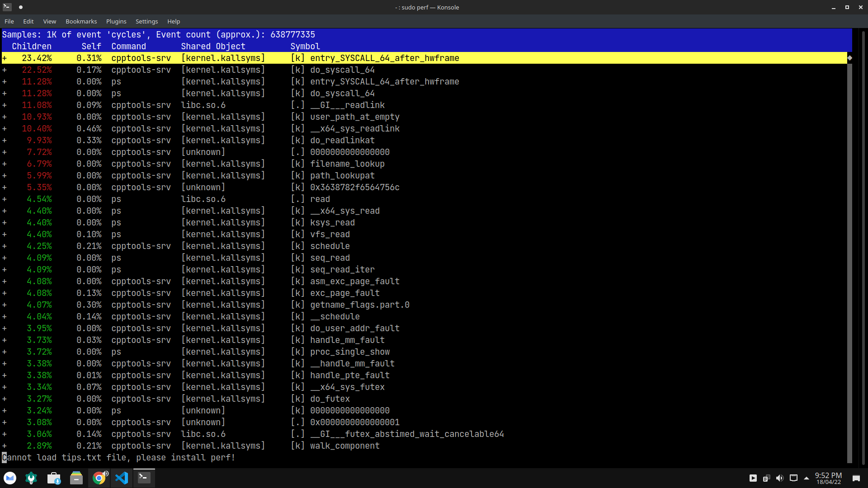The image size is (868, 488).
Task: Open the clipboard manager in the system tray
Action: point(766,478)
